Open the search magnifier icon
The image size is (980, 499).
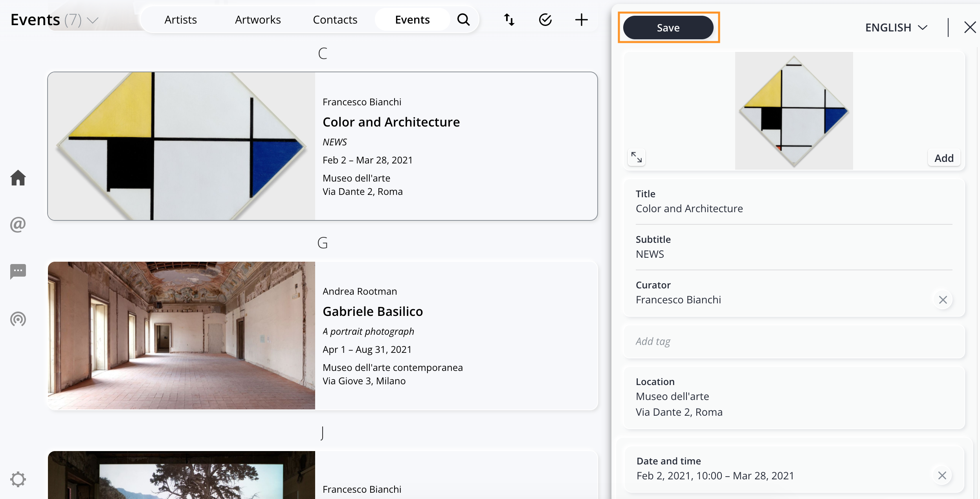coord(464,20)
